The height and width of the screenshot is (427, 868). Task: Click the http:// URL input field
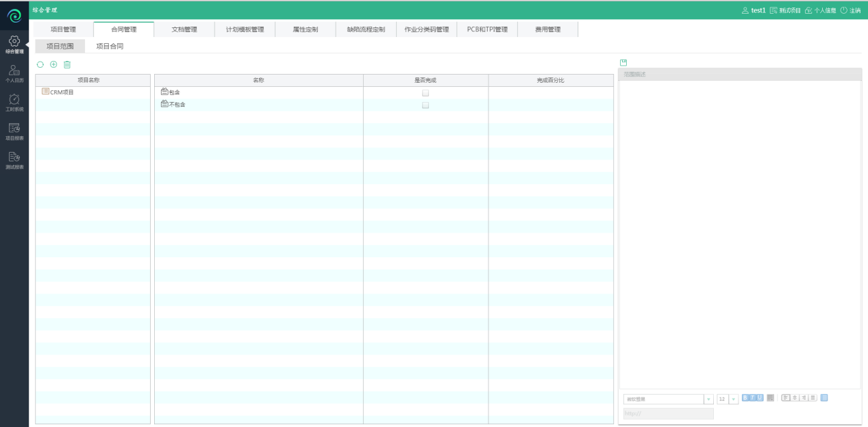pos(668,413)
